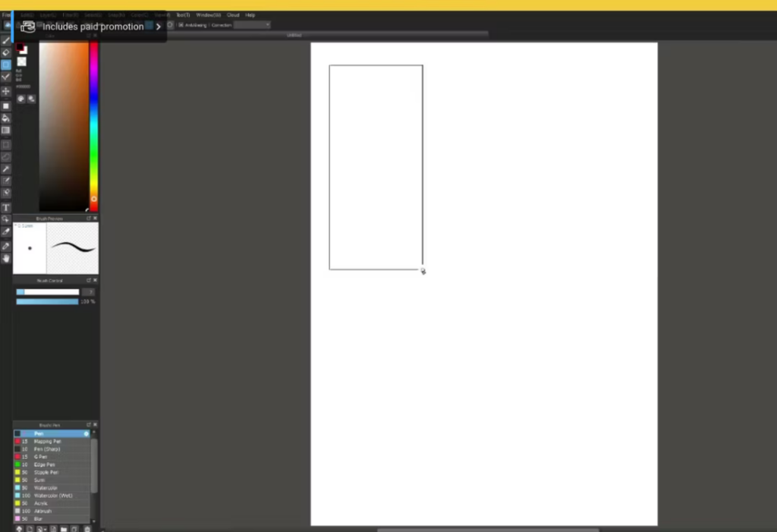Expand the paid promotion chevron
Viewport: 777px width, 532px height.
coord(158,27)
